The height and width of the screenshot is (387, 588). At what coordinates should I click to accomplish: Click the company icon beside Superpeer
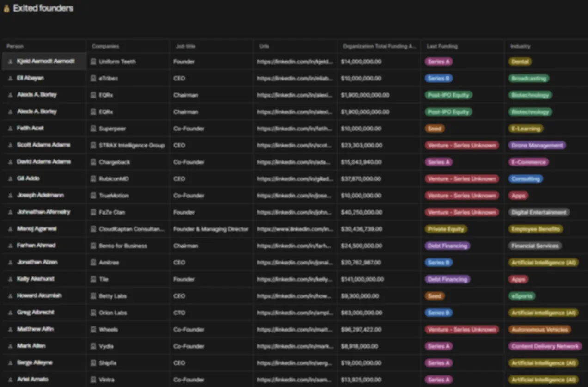tap(93, 129)
